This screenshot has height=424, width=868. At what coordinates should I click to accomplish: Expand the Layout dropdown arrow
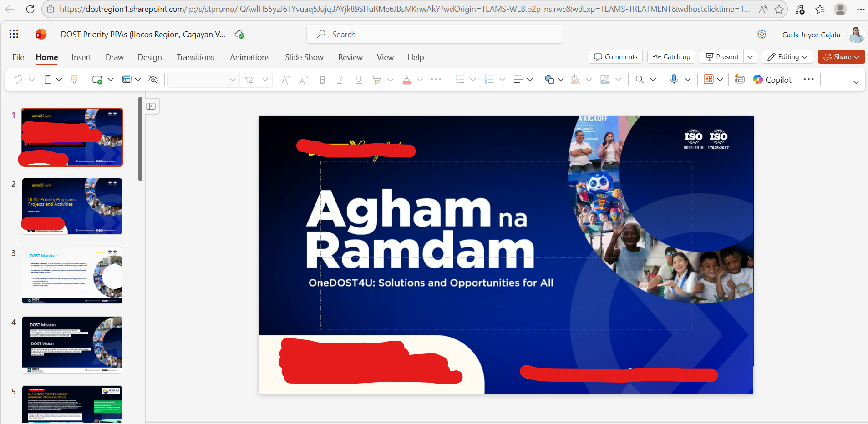tap(138, 80)
